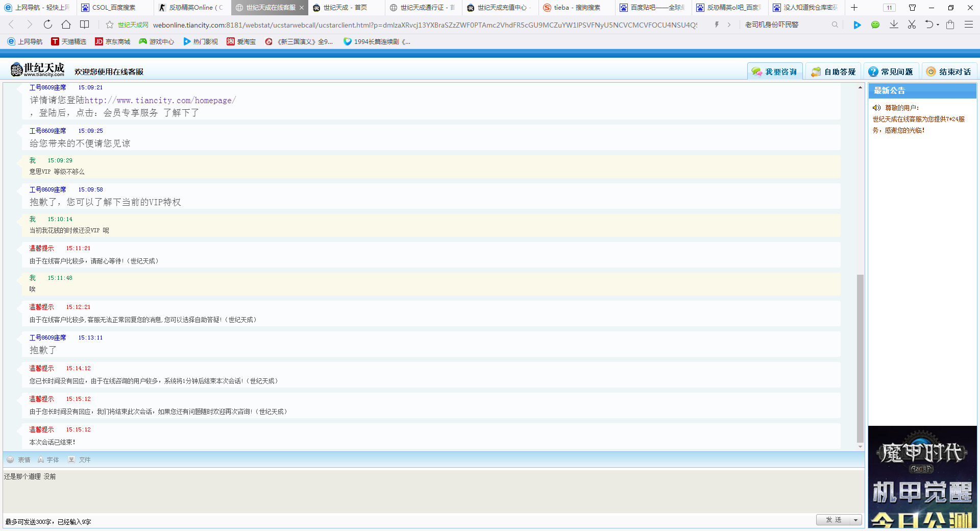Viewport: 980px width, 531px height.
Task: Switch to 世纪天成 - 首页 tab
Action: coord(347,8)
